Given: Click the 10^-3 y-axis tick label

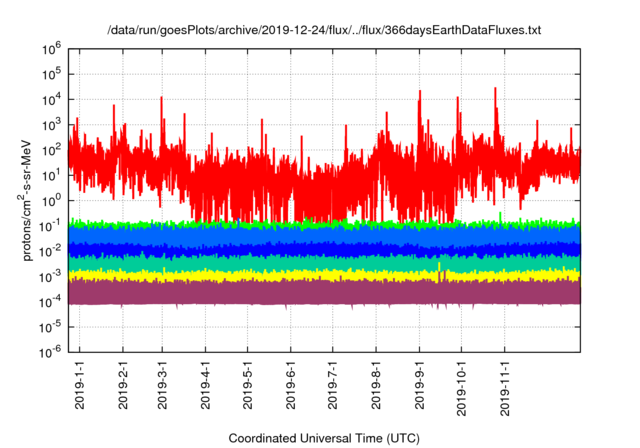Looking at the screenshot, I should click(50, 277).
